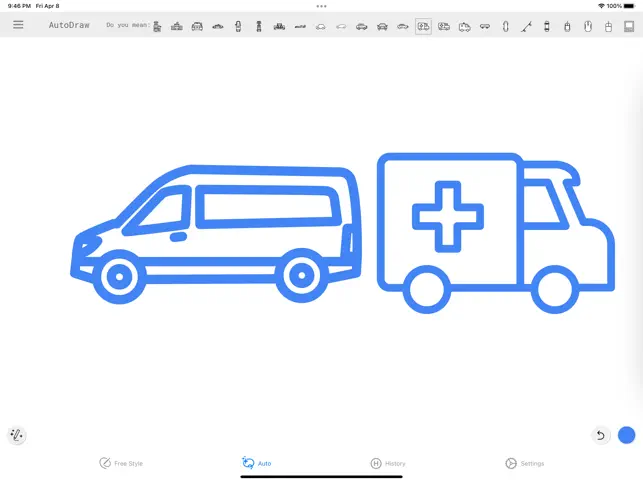Select the dark top-view skateboard suggestion

pos(547,27)
